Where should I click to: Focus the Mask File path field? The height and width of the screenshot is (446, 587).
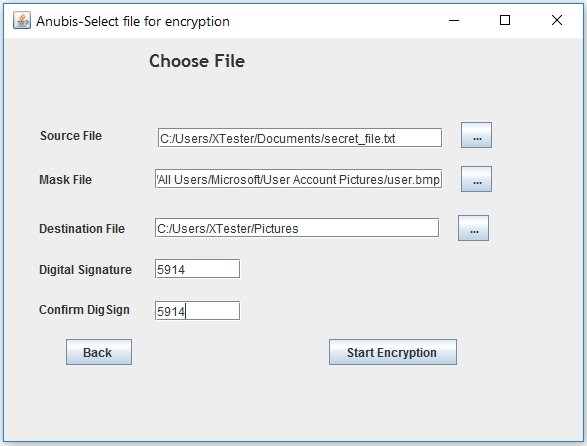298,179
